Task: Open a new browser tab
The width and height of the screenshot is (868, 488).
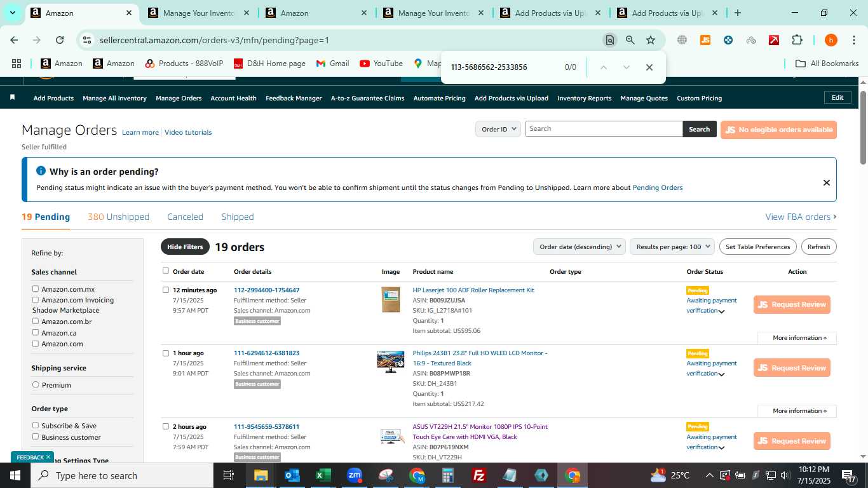Action: (737, 13)
